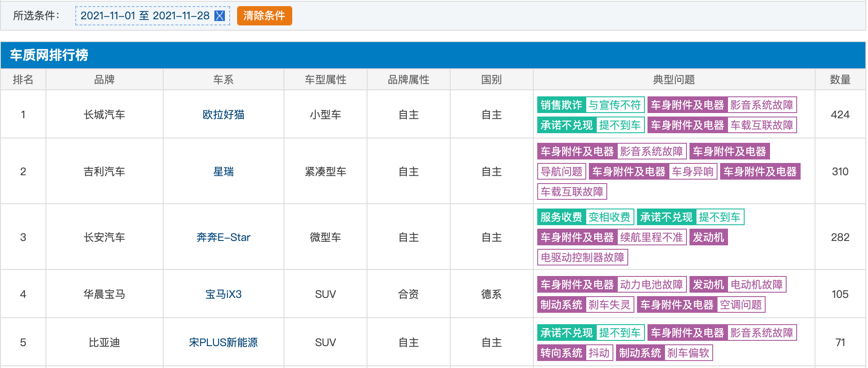Open the 宋PLUS新能源 car series link
Viewport: 868px width, 368px height.
(x=223, y=343)
